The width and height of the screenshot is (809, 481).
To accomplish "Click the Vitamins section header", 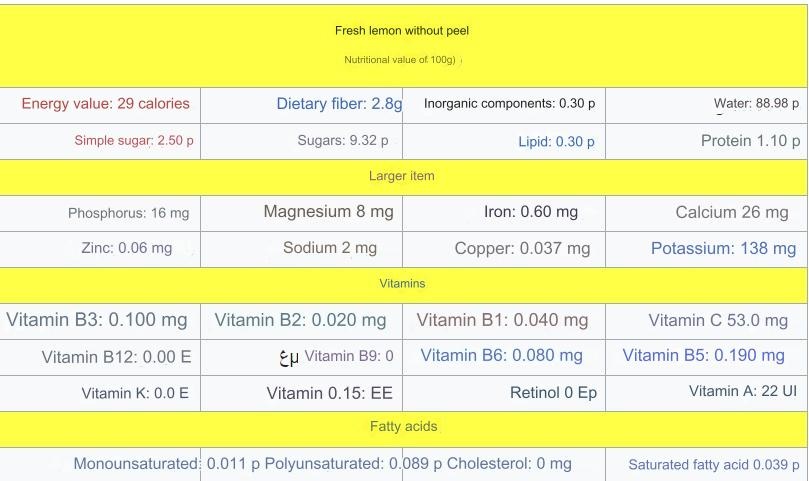I will pyautogui.click(x=402, y=284).
